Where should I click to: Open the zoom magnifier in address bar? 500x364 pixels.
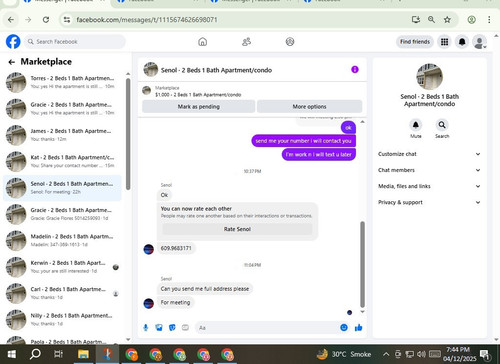pyautogui.click(x=431, y=20)
